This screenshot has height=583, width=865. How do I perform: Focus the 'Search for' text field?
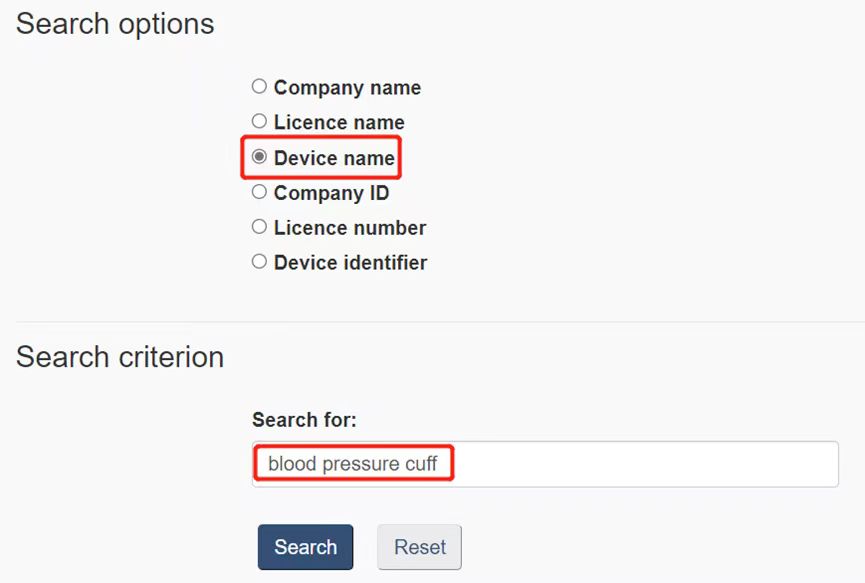pyautogui.click(x=545, y=464)
